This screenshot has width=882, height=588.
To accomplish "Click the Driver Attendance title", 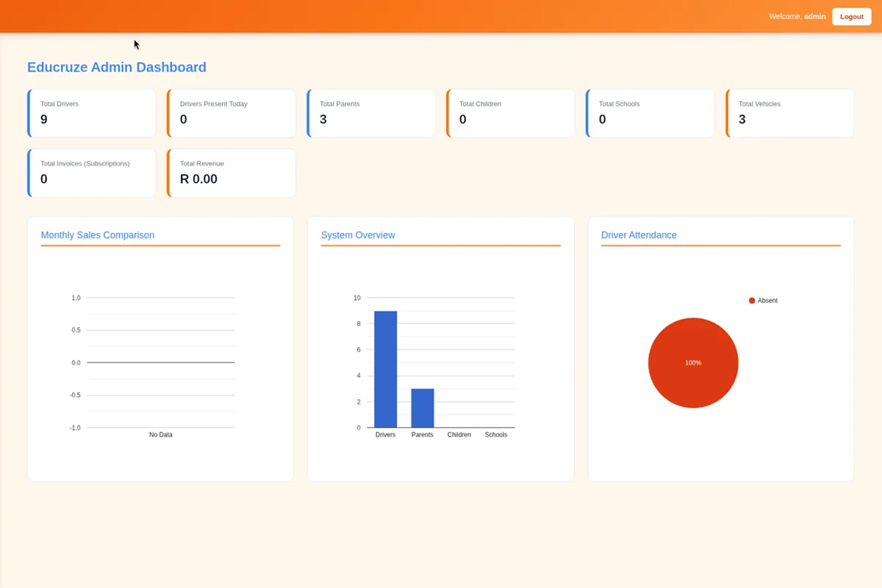I will pos(639,235).
